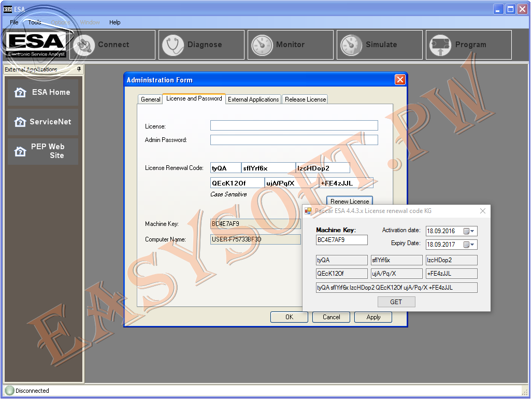Click OK in the Administration Form
The width and height of the screenshot is (532, 399).
coord(289,317)
